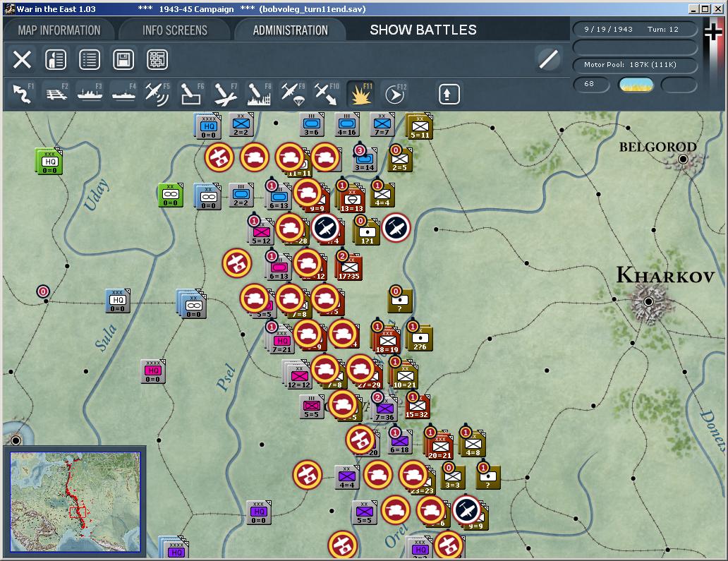Viewport: 728px width, 561px height.
Task: Select the olive 2=5 unit counter
Action: click(x=400, y=160)
